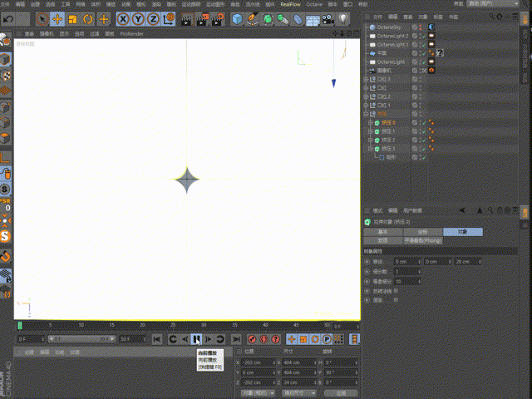532x399 pixels.
Task: Expand the extrude 0 object row
Action: (371, 122)
